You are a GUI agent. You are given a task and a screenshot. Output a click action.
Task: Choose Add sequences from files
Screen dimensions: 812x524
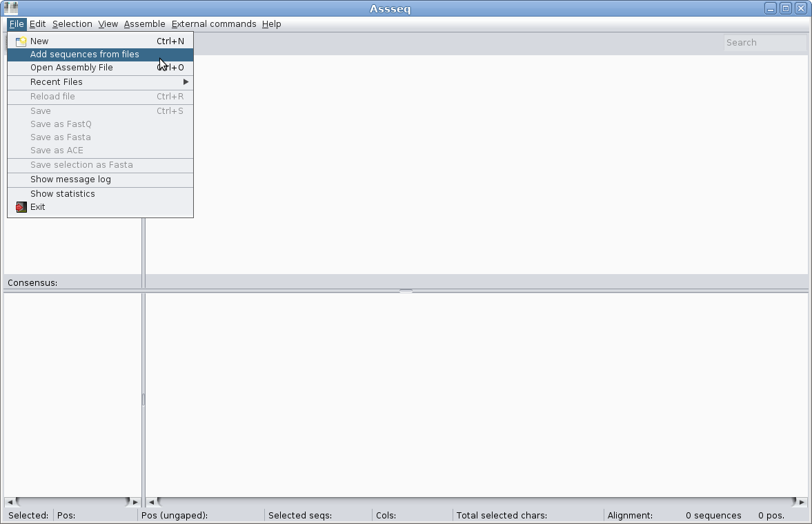[101, 55]
